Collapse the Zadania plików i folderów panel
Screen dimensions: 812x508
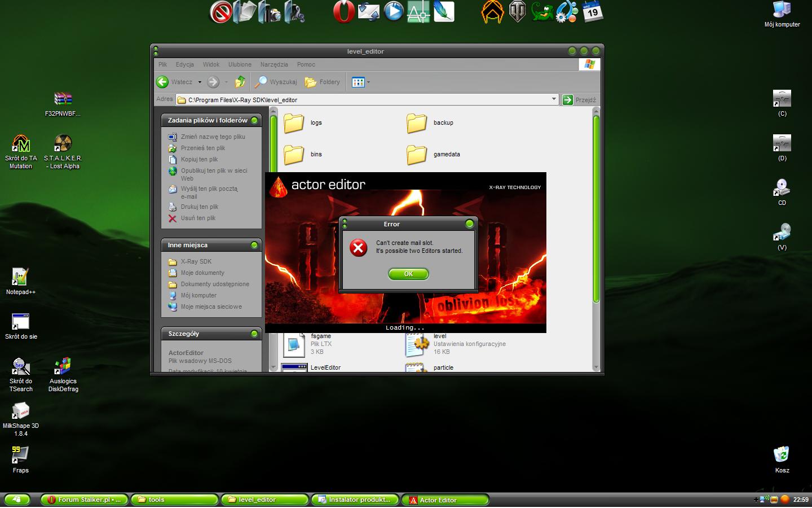pos(254,120)
